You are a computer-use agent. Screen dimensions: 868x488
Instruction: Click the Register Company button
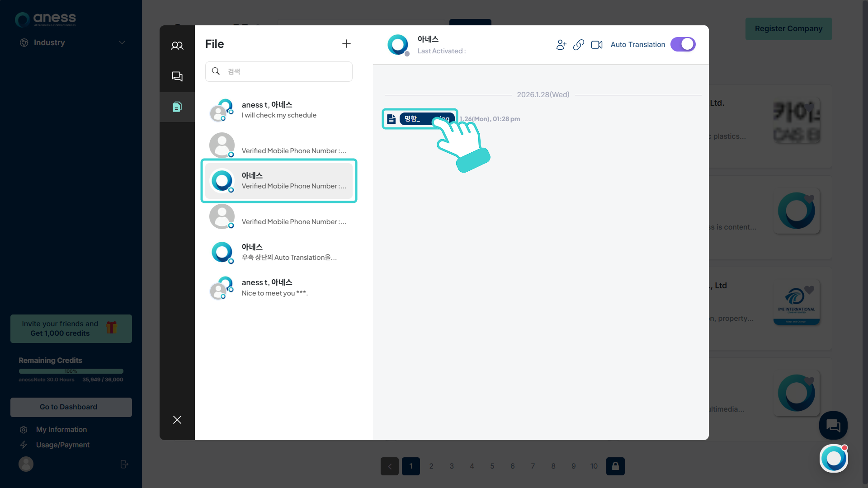[788, 28]
